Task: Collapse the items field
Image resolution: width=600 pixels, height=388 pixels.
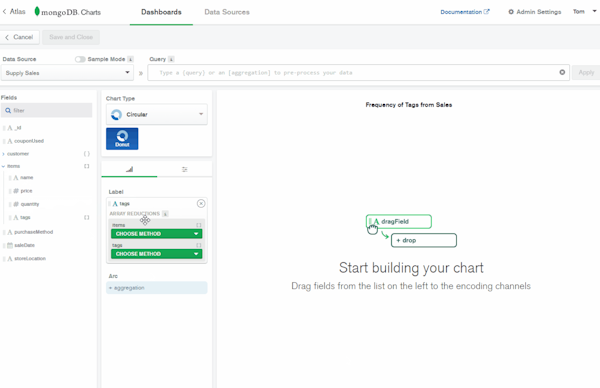Action: tap(3, 166)
